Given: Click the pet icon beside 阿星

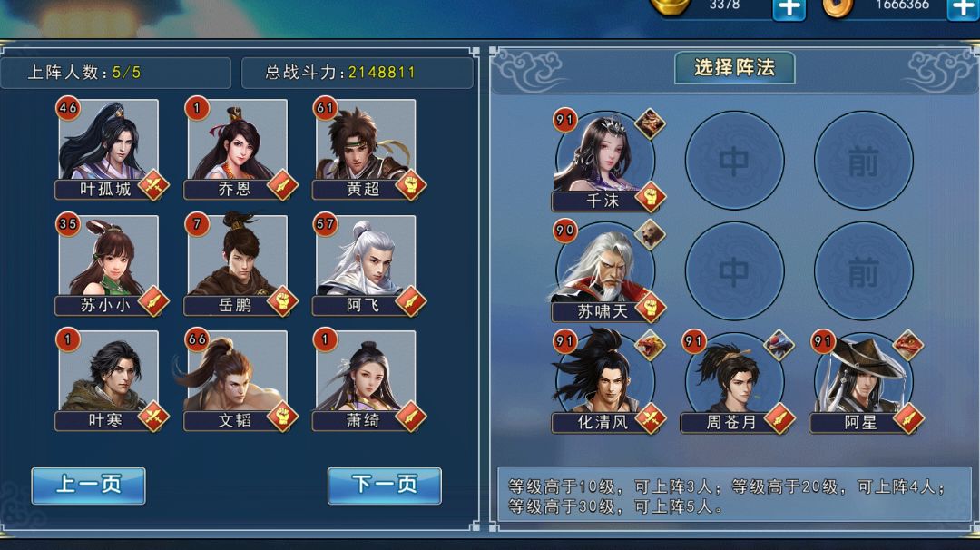Looking at the screenshot, I should (x=907, y=346).
